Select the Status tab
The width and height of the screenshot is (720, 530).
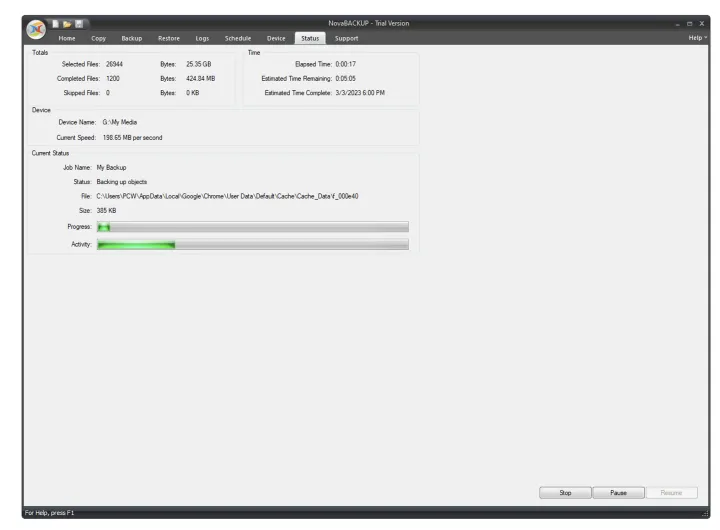pyautogui.click(x=309, y=38)
